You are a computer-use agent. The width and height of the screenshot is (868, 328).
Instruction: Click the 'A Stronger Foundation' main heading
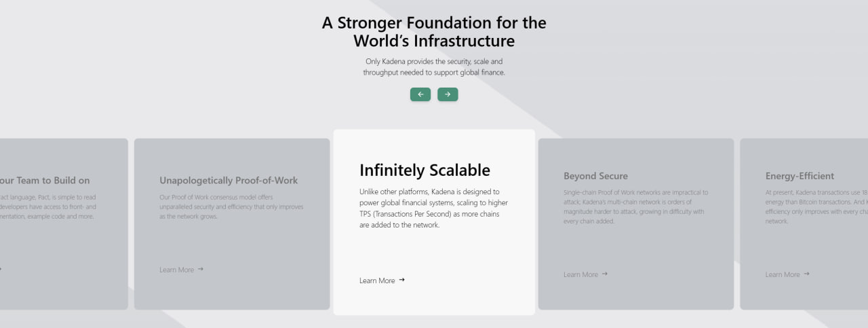(x=434, y=31)
